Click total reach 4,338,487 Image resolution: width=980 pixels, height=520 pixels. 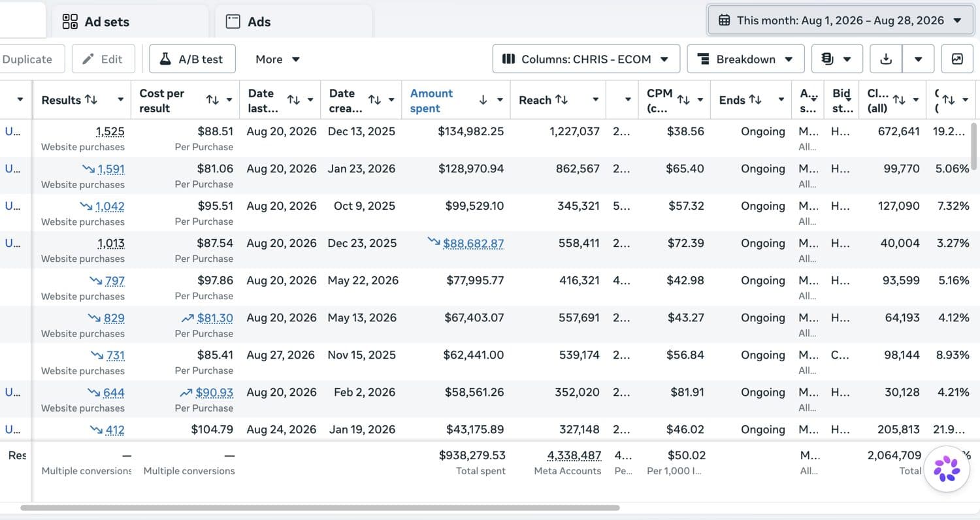tap(574, 455)
